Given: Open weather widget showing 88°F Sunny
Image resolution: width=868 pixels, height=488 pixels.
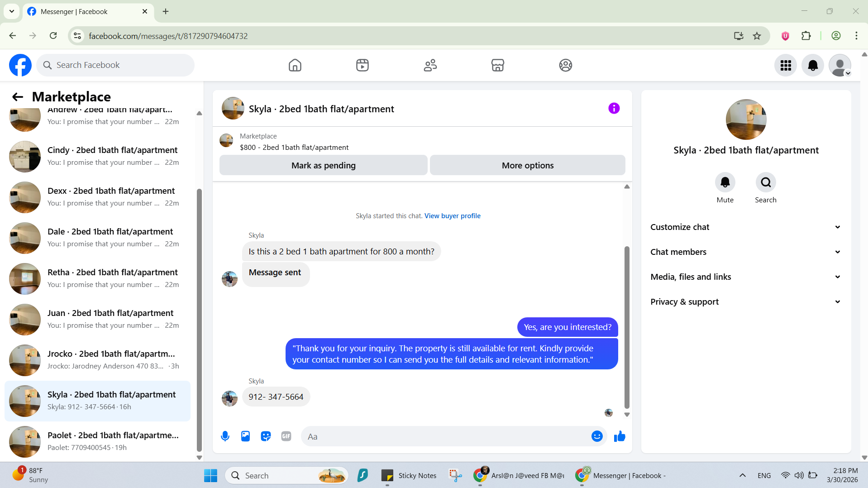Looking at the screenshot, I should [x=31, y=475].
